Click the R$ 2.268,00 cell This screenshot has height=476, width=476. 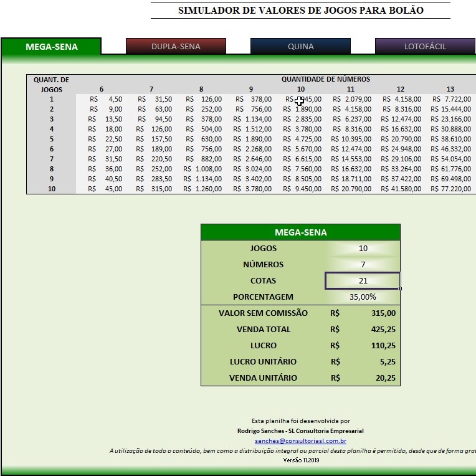250,149
